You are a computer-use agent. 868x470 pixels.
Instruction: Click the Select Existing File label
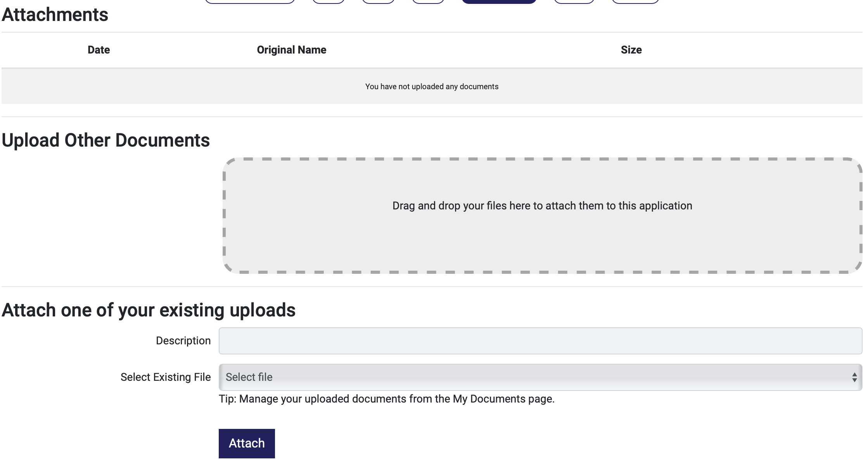point(166,377)
